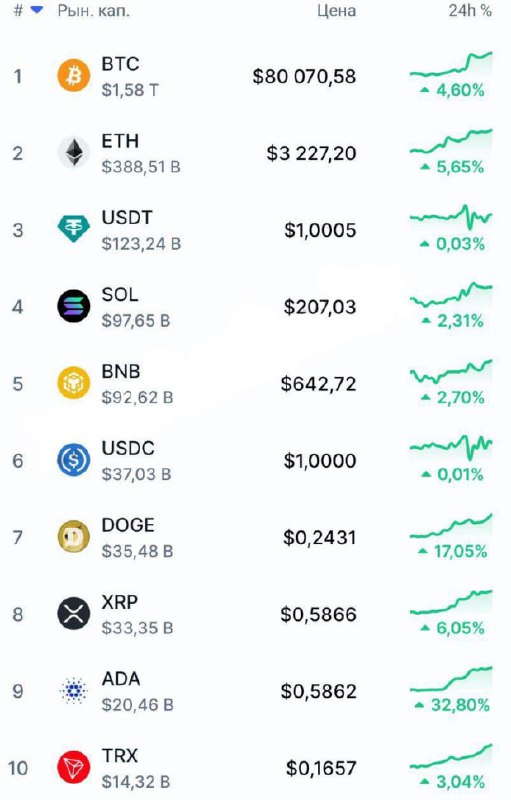
Task: Select the USDC blue dollar icon
Action: tap(73, 460)
